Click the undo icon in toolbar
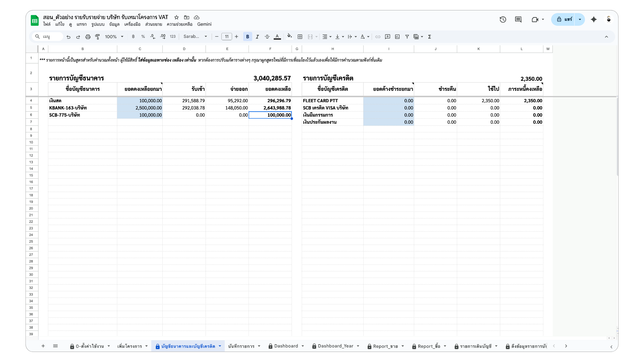Viewport: 644px width, 362px height. coord(68,37)
